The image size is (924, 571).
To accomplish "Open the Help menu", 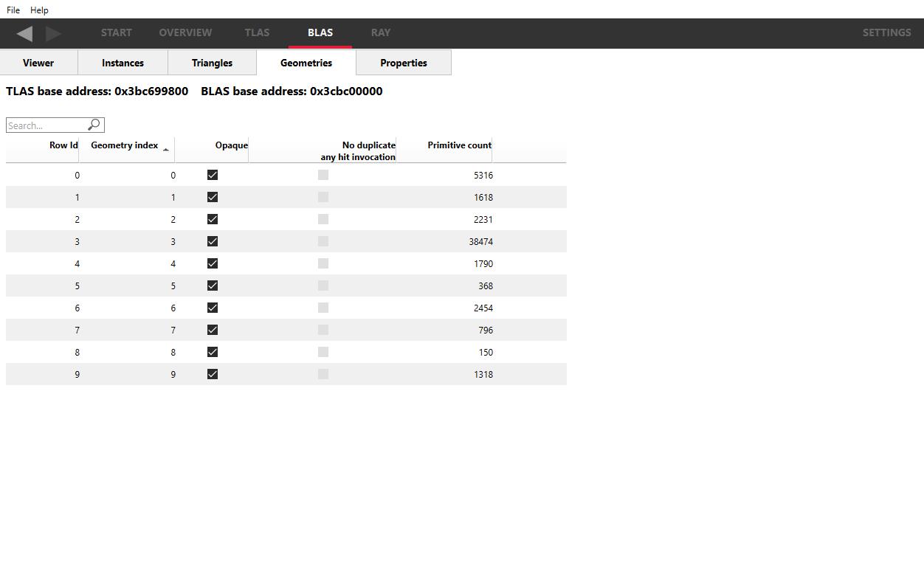I will tap(39, 10).
